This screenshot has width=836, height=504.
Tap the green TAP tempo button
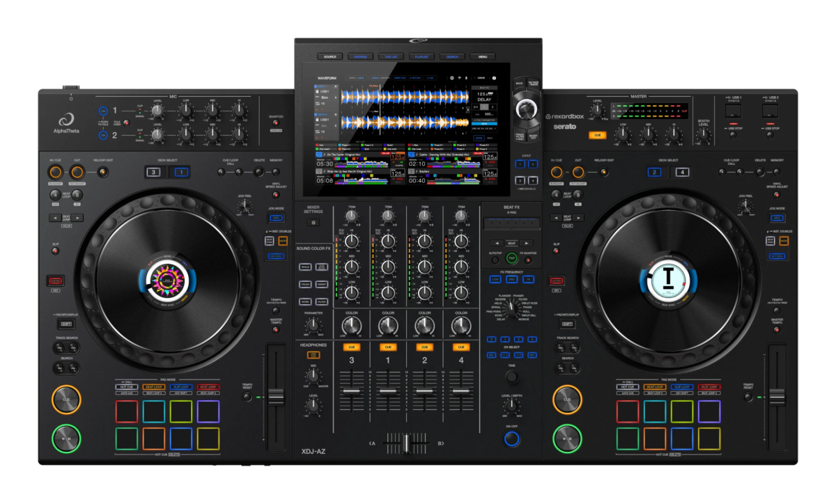[x=511, y=259]
